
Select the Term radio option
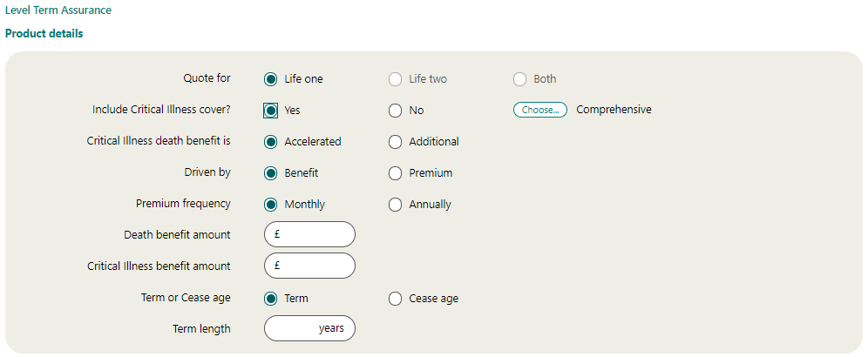[271, 299]
